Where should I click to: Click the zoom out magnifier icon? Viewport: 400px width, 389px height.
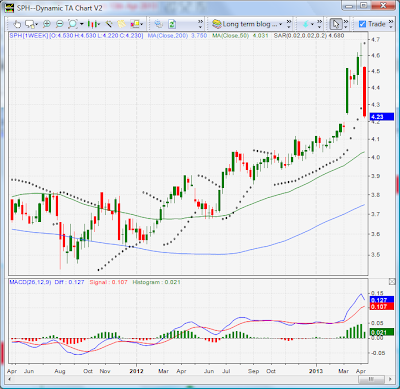[x=60, y=24]
